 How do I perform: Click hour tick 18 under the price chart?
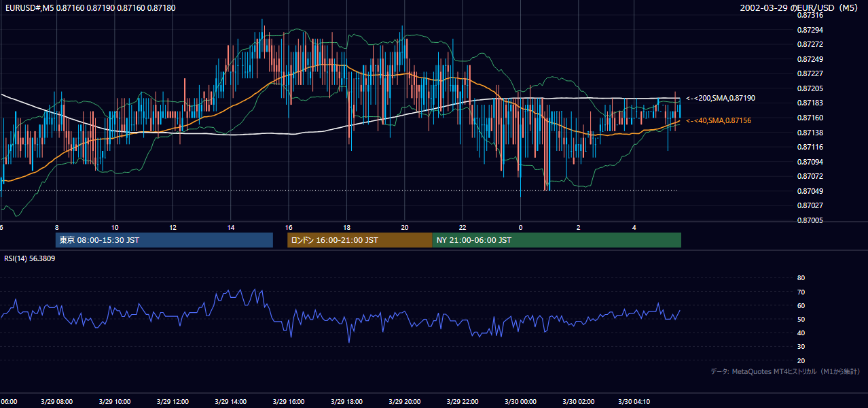point(346,227)
